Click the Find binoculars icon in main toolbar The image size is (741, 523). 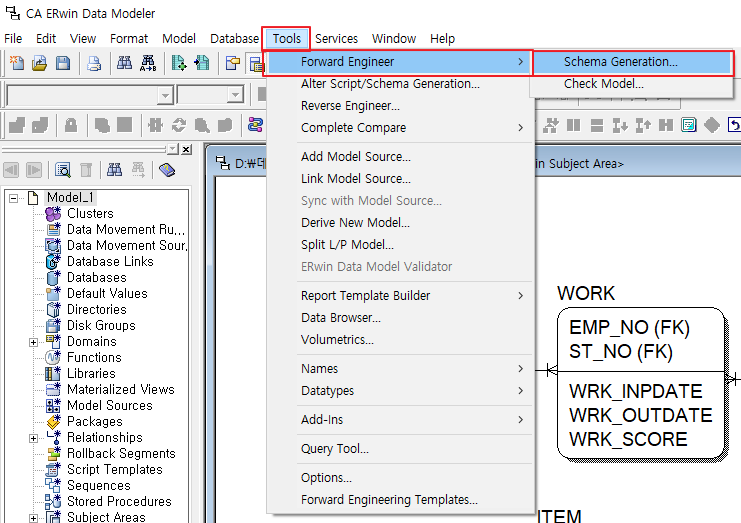point(124,63)
